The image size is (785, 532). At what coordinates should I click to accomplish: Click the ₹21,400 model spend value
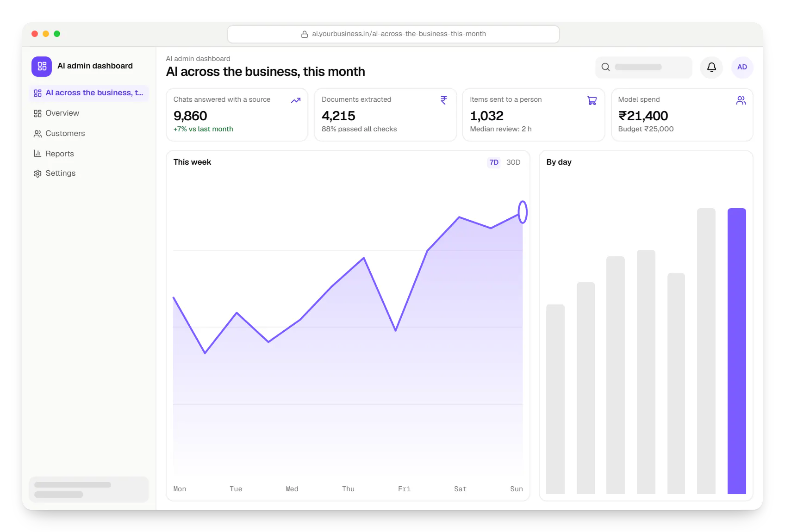coord(643,116)
